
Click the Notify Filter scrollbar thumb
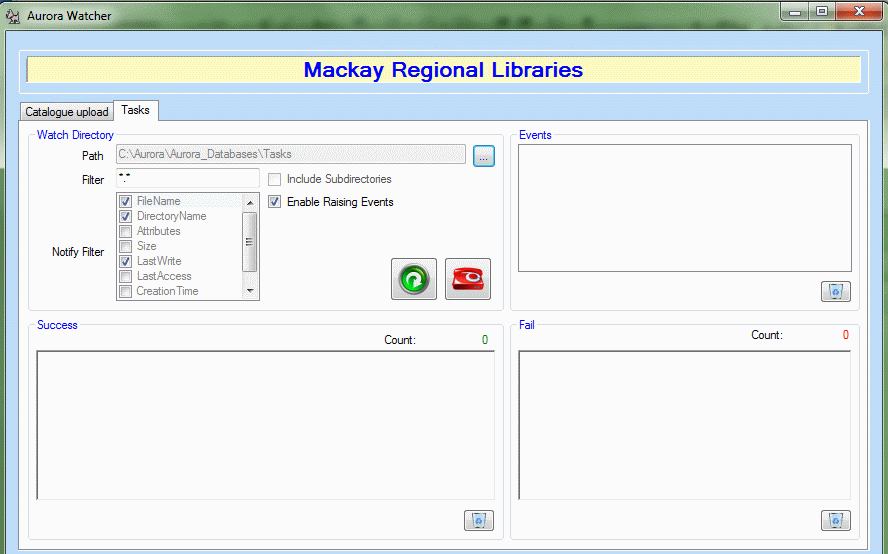250,242
